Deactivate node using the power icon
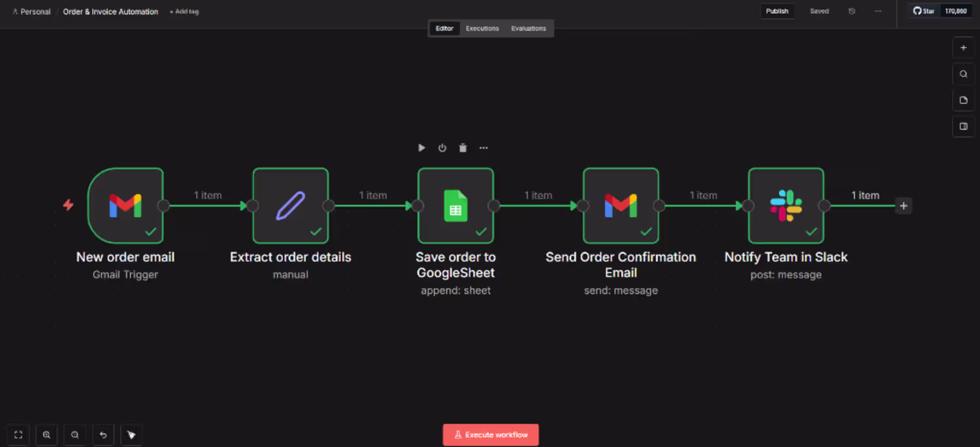 click(x=442, y=148)
